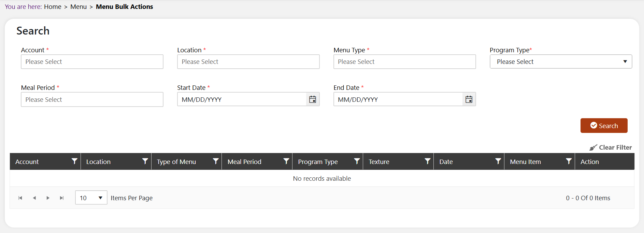Filter the Location column
This screenshot has height=233, width=644.
[145, 161]
